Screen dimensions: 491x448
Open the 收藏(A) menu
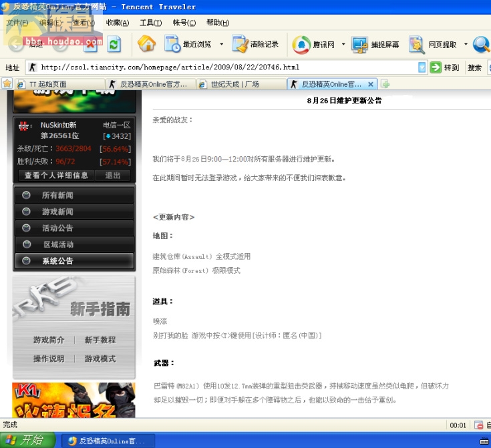pos(118,23)
